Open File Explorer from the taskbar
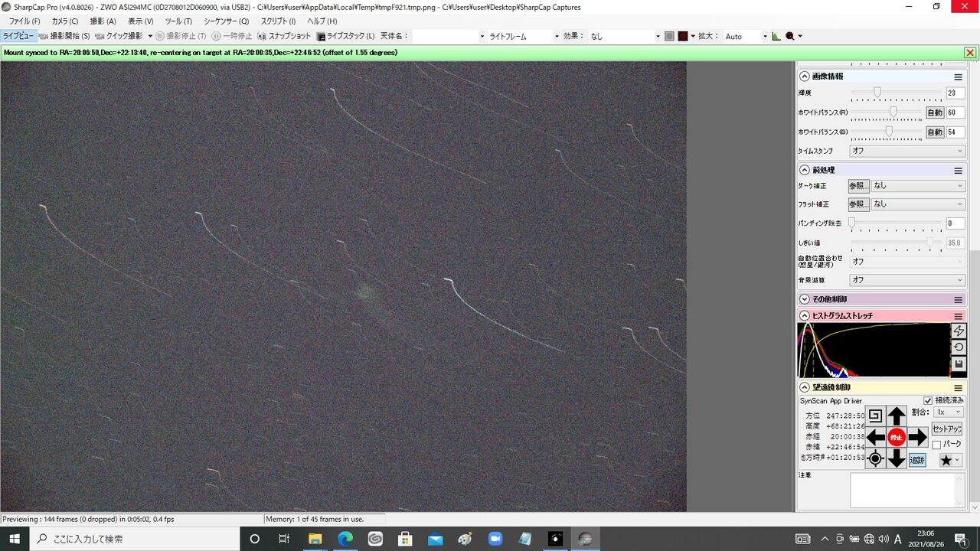Image resolution: width=980 pixels, height=551 pixels. click(x=315, y=539)
